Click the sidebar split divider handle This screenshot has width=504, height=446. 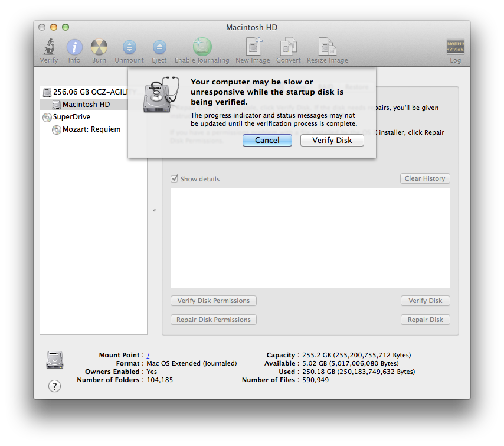pyautogui.click(x=155, y=210)
